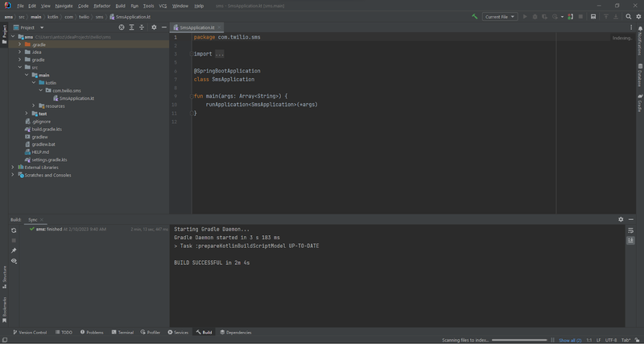Toggle the view eye icon in Build panel

point(14,261)
